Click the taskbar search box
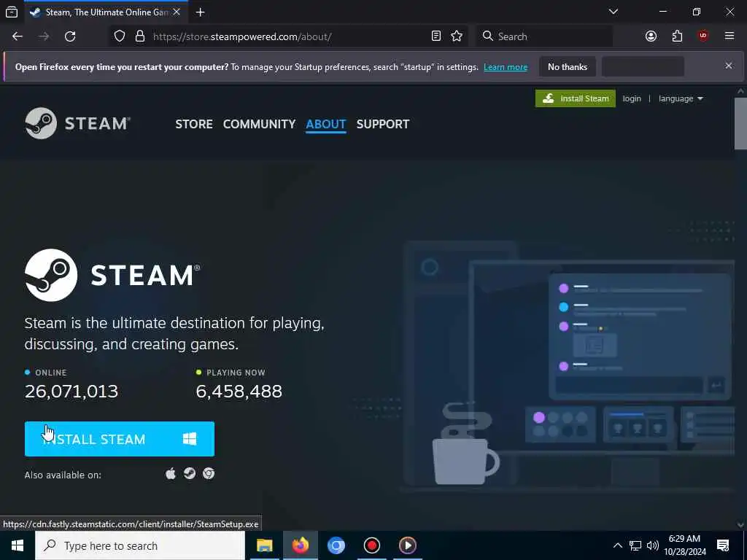This screenshot has width=747, height=560. pyautogui.click(x=140, y=545)
